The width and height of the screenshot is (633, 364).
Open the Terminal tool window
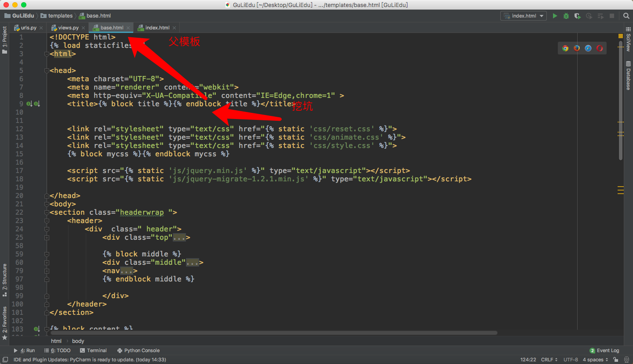coord(93,350)
